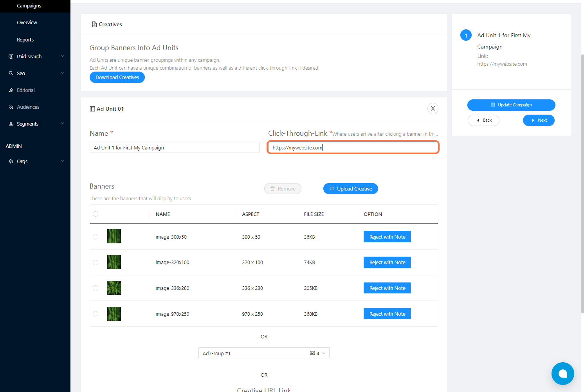Screen dimensions: 584x392
Task: Click the Click-Through-Link input field
Action: point(353,147)
